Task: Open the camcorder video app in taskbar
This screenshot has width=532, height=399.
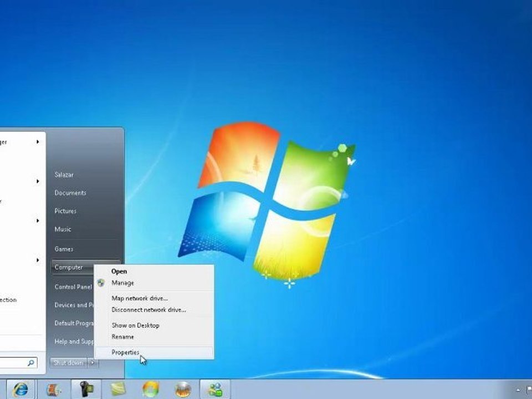Action: coord(86,390)
